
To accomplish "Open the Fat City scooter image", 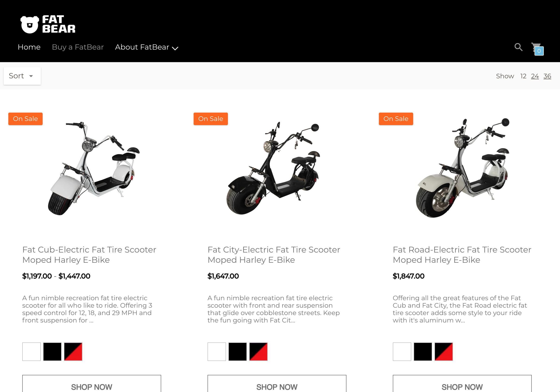I will point(273,168).
